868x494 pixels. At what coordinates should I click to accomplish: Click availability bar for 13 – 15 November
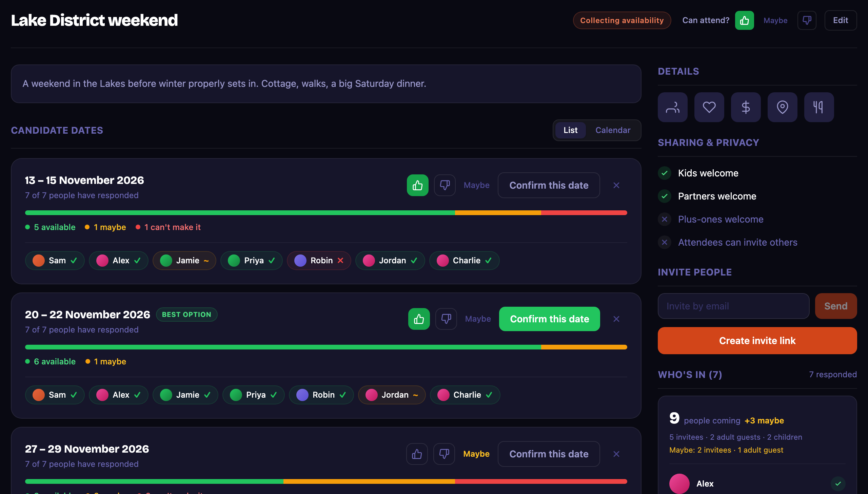pos(326,213)
